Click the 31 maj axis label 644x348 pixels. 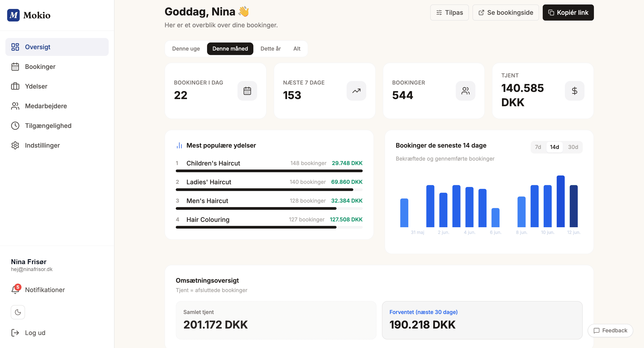point(417,232)
